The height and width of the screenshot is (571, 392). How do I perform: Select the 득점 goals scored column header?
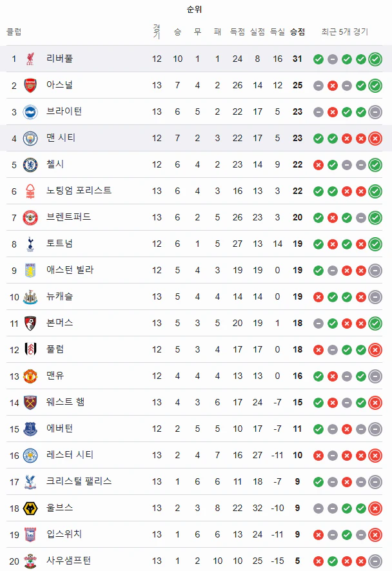[x=237, y=32]
